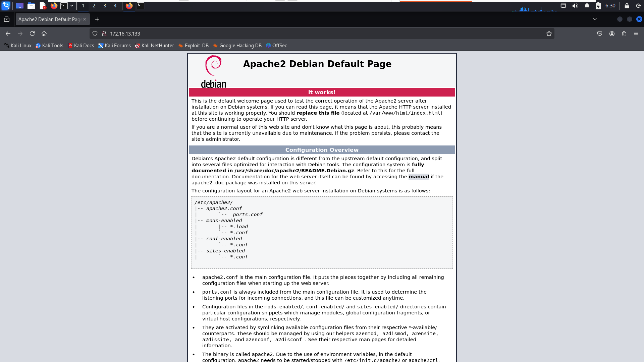Image resolution: width=644 pixels, height=362 pixels.
Task: Open the Kali applications menu icon
Action: 6,6
